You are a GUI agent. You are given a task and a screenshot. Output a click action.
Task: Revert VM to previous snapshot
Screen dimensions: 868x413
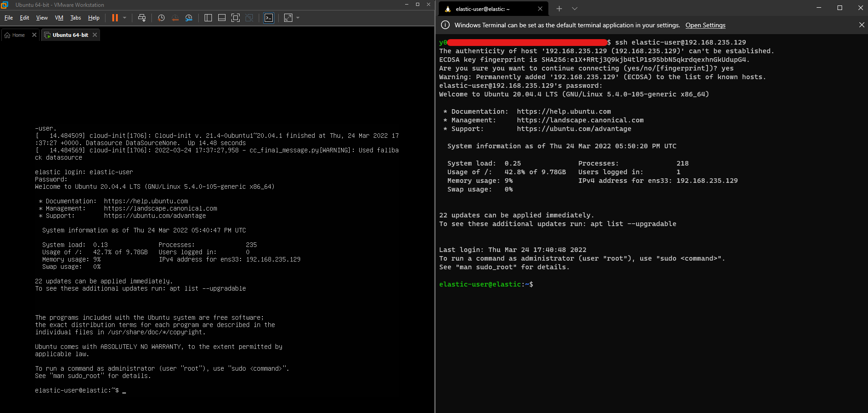pyautogui.click(x=175, y=18)
